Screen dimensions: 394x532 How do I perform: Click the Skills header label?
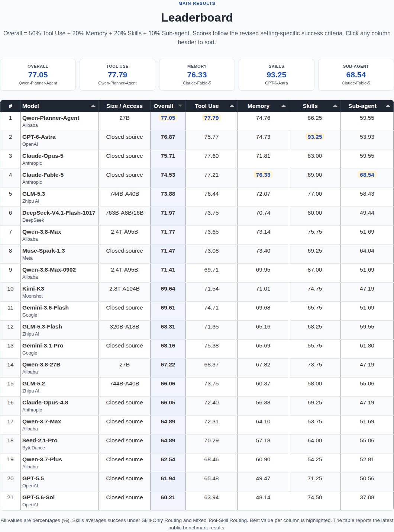point(310,106)
